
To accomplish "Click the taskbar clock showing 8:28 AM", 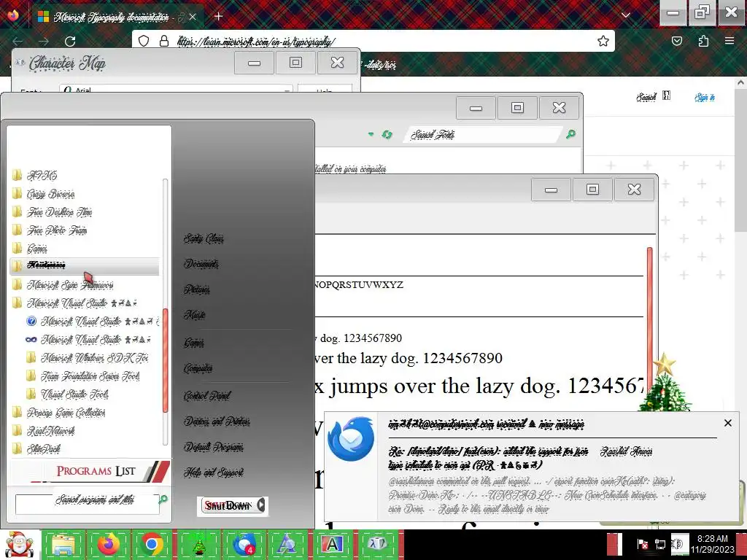I will 713,544.
